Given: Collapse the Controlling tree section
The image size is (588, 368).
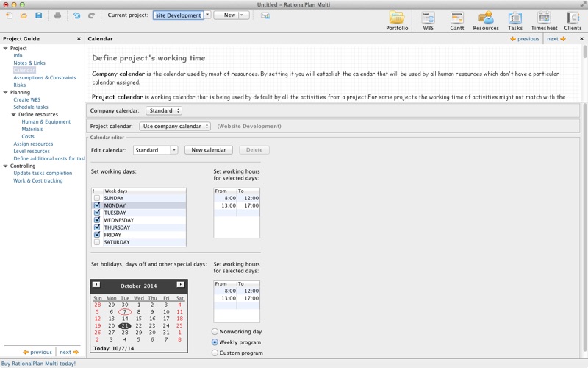Looking at the screenshot, I should pyautogui.click(x=6, y=166).
